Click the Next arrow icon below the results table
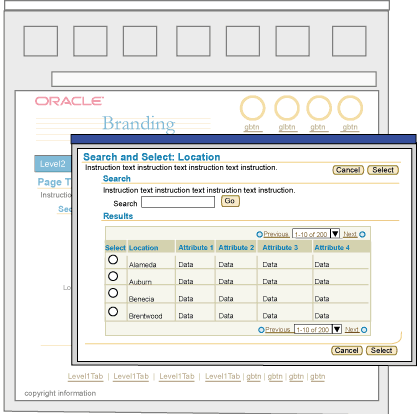Image resolution: width=417 pixels, height=414 pixels. click(x=364, y=330)
